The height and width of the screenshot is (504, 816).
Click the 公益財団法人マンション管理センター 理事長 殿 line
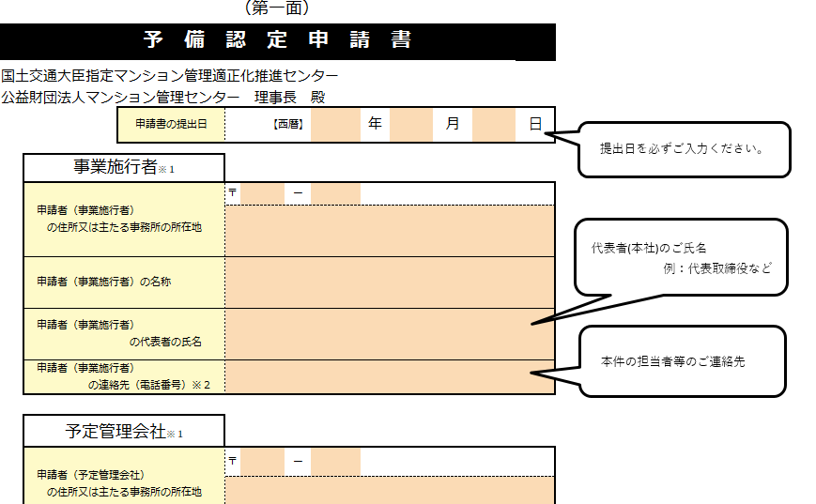point(162,98)
